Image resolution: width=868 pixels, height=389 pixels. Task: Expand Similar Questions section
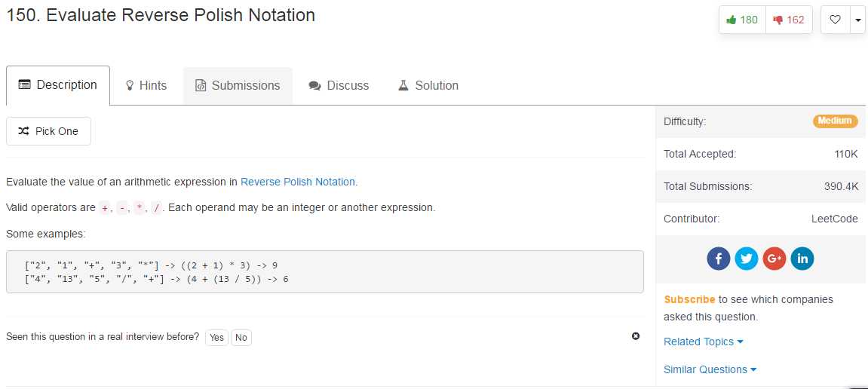(710, 369)
